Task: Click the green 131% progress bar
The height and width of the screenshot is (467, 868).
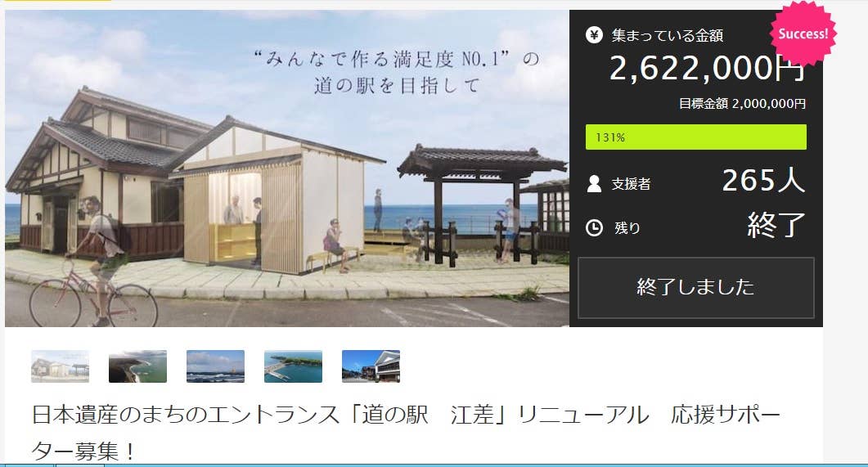Action: pos(696,137)
